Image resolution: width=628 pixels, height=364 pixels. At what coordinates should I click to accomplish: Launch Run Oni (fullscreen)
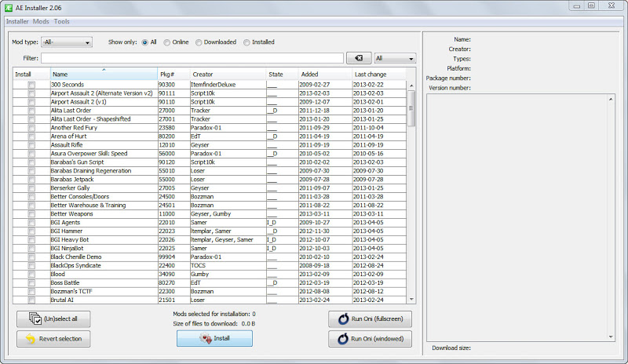pos(370,318)
